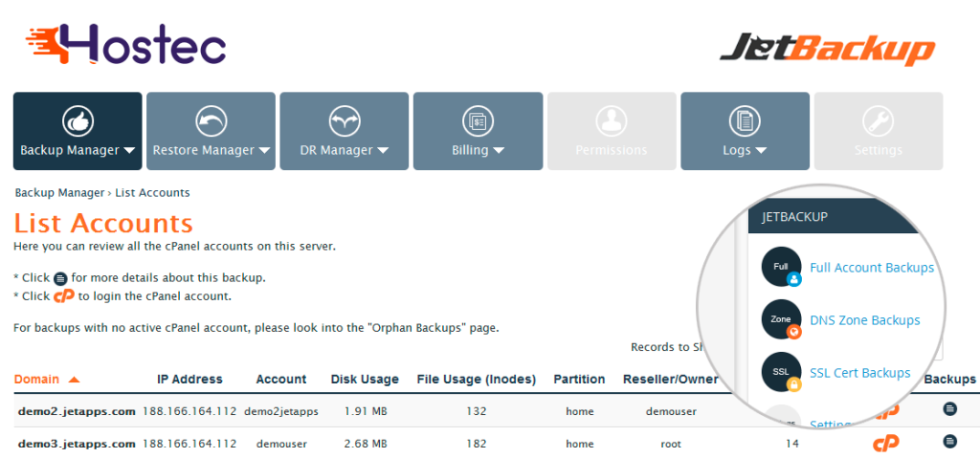Expand the Billing dropdown arrow
Screen dimensions: 980x458
point(498,150)
